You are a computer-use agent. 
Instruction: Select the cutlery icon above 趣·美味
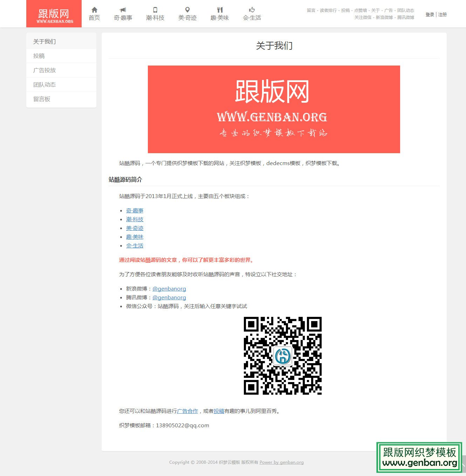click(220, 10)
